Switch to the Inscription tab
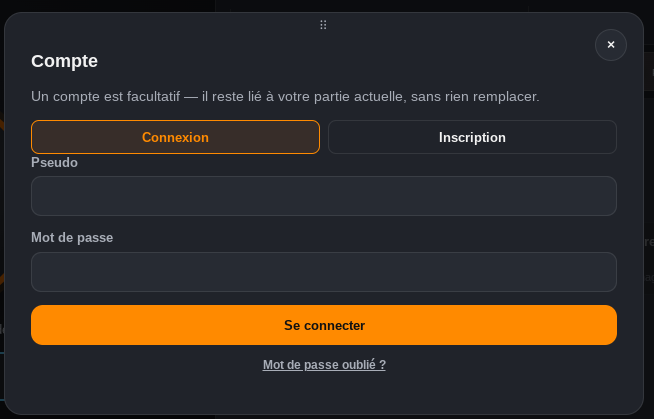Image resolution: width=654 pixels, height=419 pixels. pos(472,137)
